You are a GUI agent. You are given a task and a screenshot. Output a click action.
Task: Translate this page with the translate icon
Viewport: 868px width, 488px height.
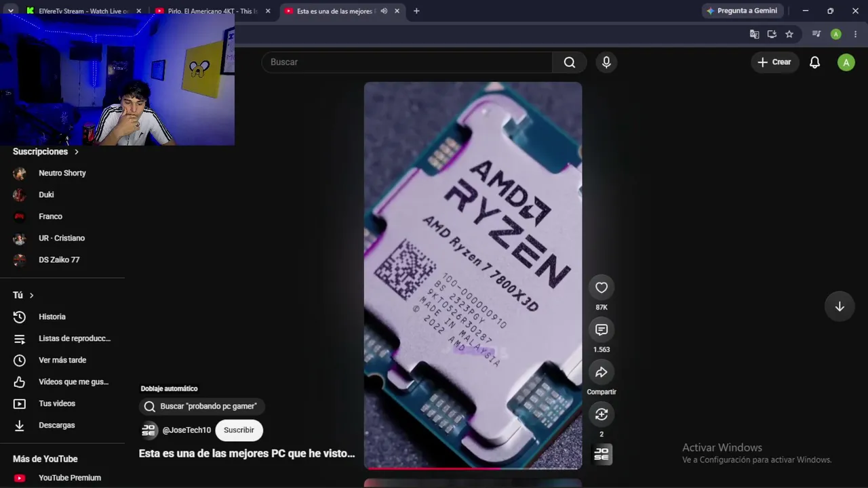pos(754,34)
